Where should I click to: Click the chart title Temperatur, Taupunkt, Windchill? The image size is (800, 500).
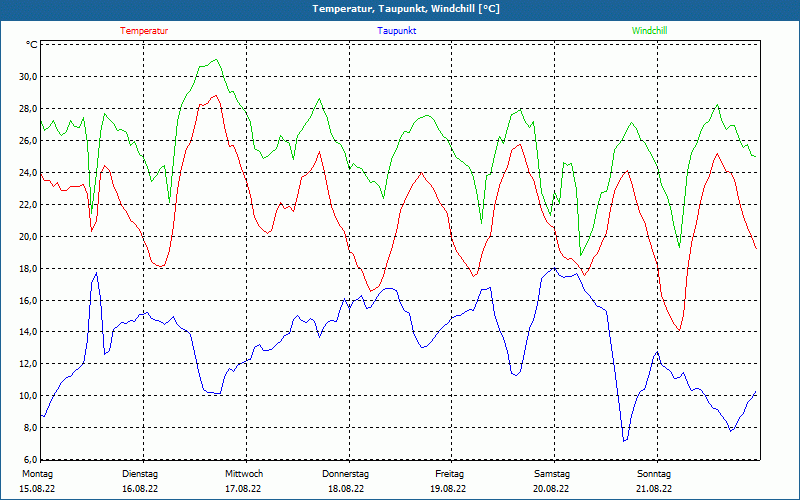point(406,9)
